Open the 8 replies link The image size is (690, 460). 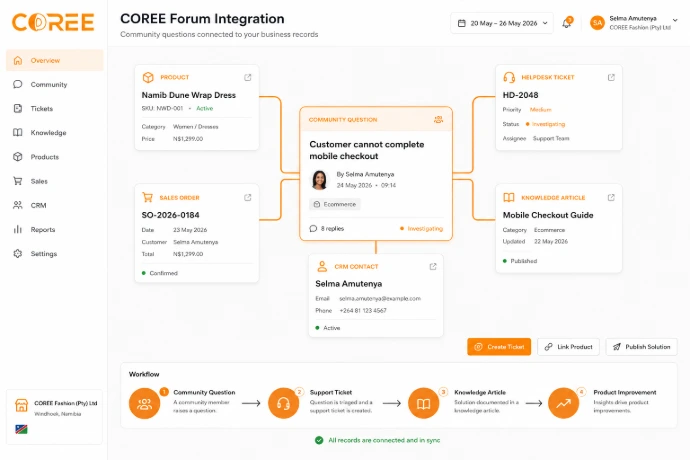pos(327,228)
